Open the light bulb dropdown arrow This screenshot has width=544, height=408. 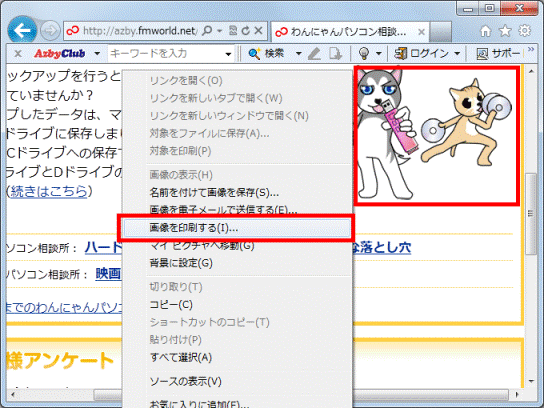[379, 54]
